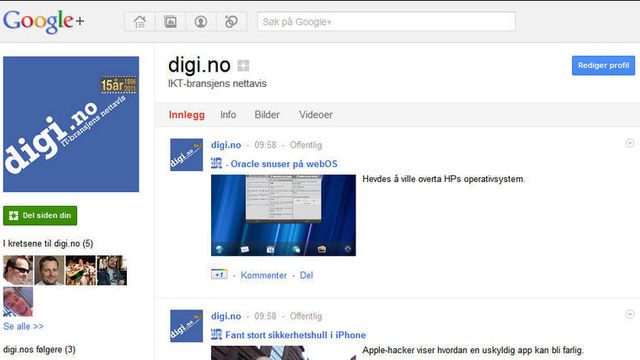The image size is (640, 360).
Task: Open Fant stort sikkerhetshull i iPhone link
Action: [x=296, y=335]
